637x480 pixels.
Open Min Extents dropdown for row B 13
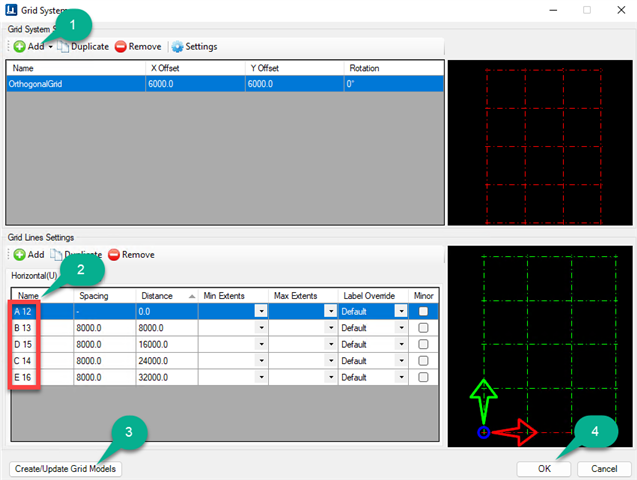(x=261, y=328)
